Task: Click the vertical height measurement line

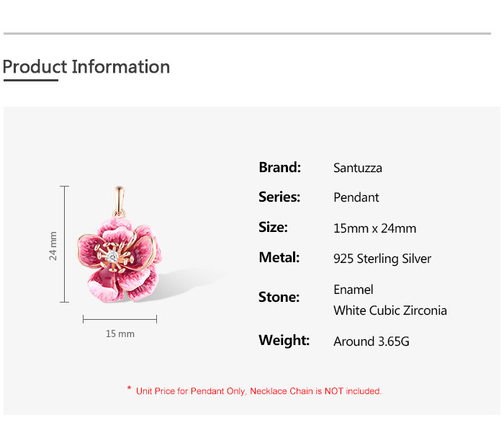Action: point(65,244)
